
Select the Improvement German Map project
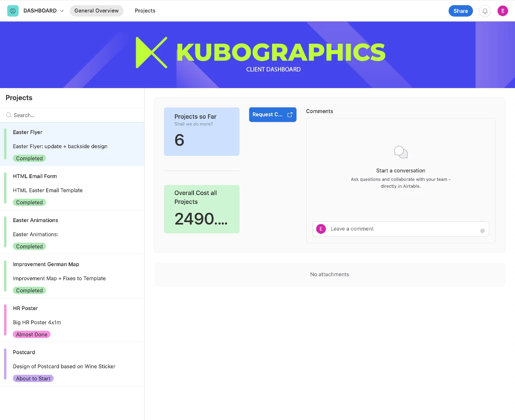pyautogui.click(x=72, y=276)
